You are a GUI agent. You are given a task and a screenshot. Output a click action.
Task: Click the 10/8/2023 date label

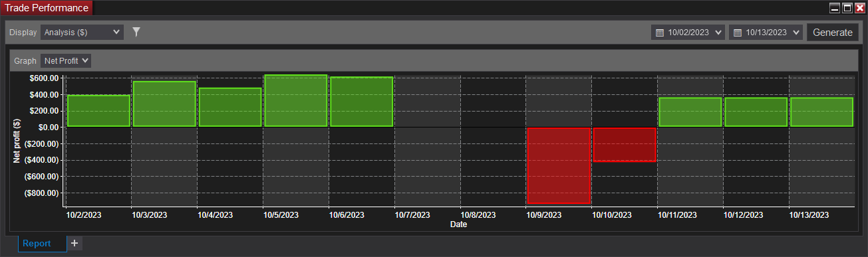(x=478, y=215)
